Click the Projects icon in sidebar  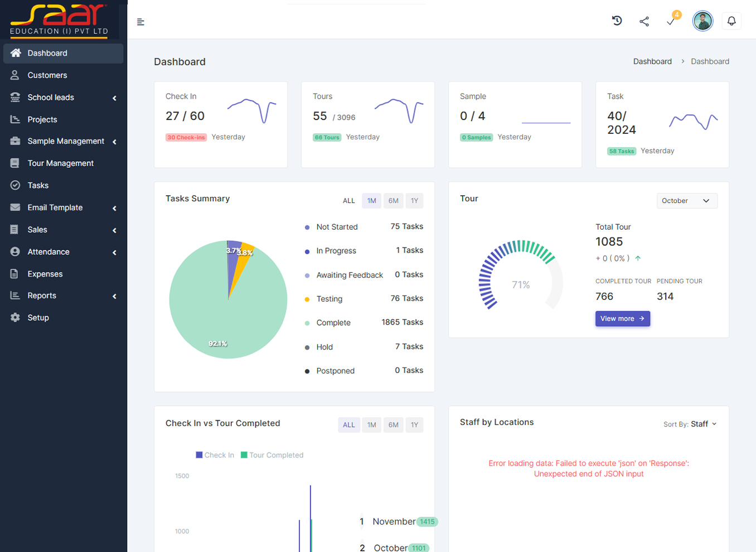pos(15,119)
